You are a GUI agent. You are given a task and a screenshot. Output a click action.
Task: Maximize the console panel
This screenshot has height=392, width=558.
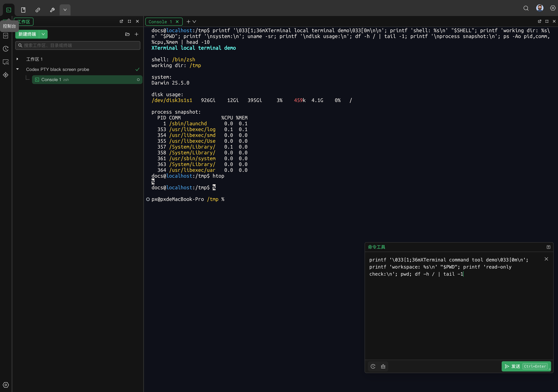tap(547, 21)
